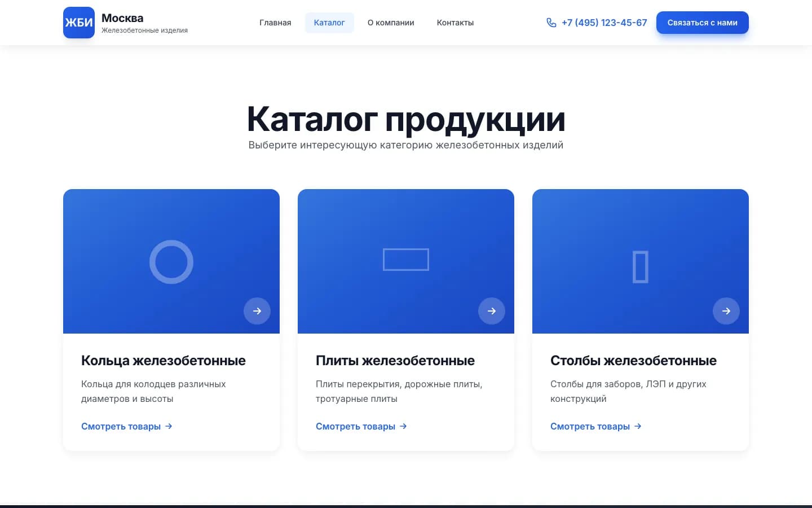The image size is (812, 508).
Task: Click the arrow button on Столбы card image
Action: tap(726, 311)
